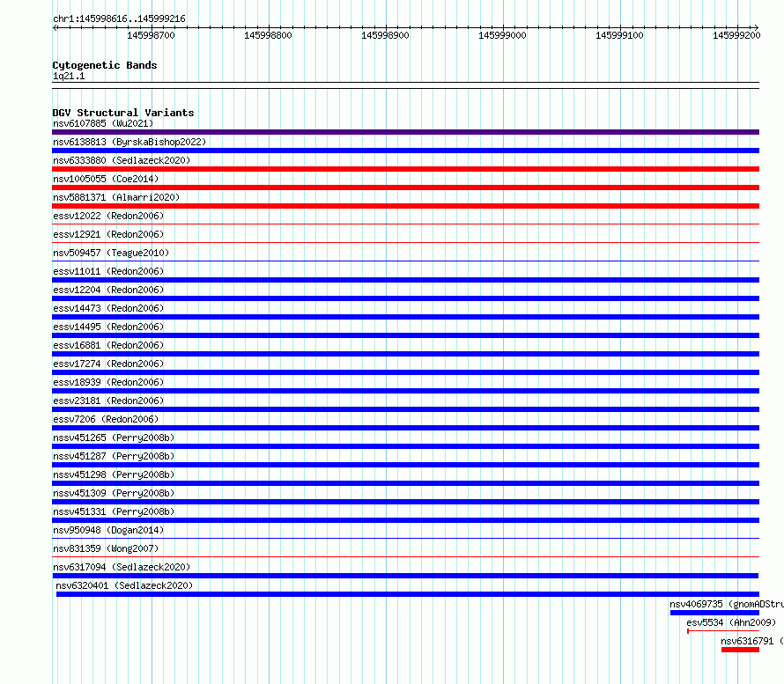Select nssv451265 (Perry2008b) label
Viewport: 784px width, 684px height.
(x=114, y=438)
